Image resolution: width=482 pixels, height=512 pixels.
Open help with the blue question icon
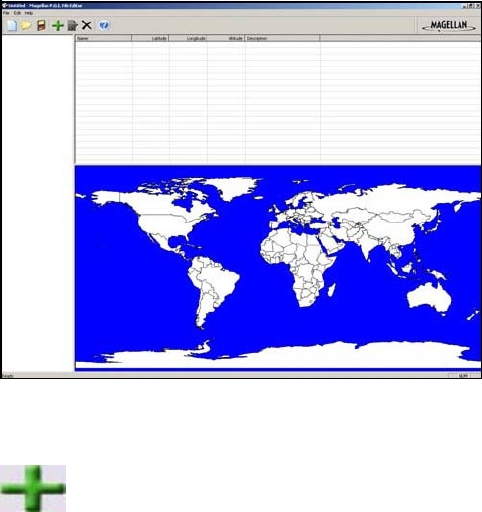pos(104,25)
